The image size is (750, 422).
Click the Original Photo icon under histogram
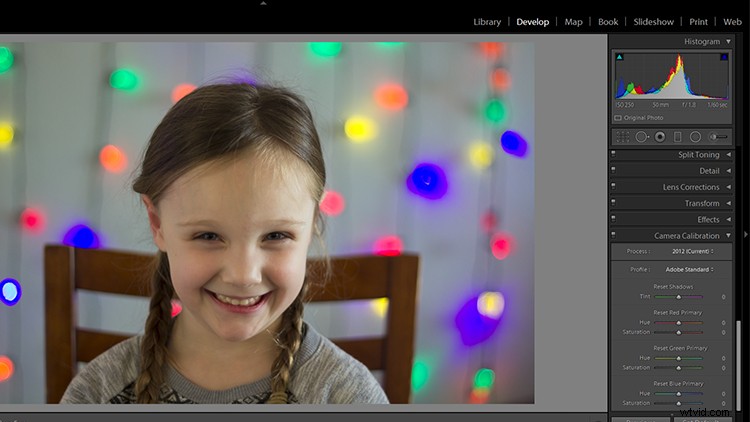[618, 118]
